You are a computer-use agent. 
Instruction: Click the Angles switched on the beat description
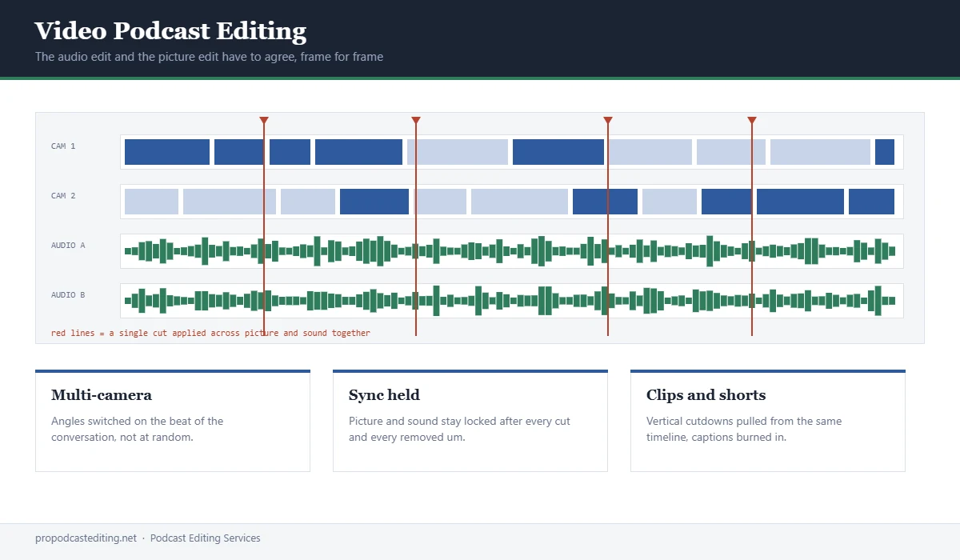coord(138,429)
